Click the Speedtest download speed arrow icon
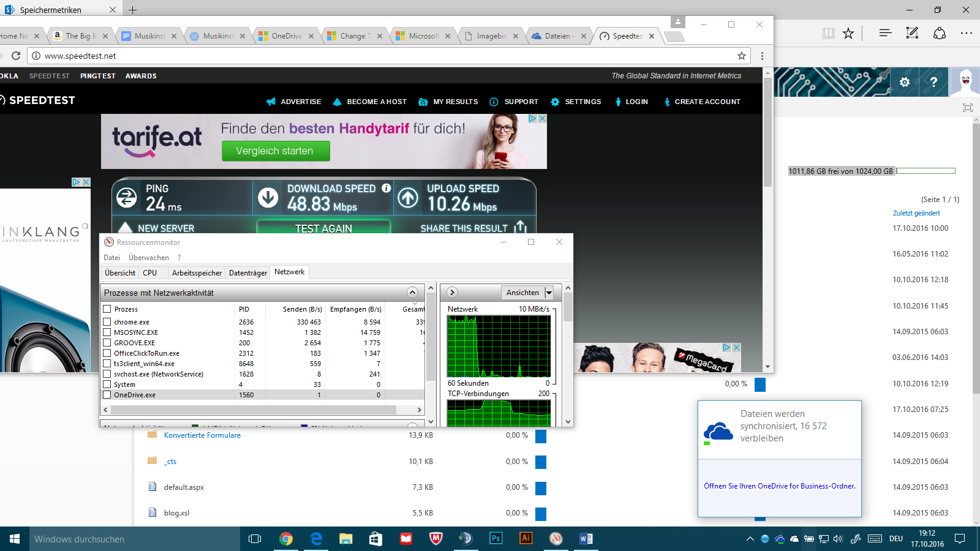 [268, 197]
